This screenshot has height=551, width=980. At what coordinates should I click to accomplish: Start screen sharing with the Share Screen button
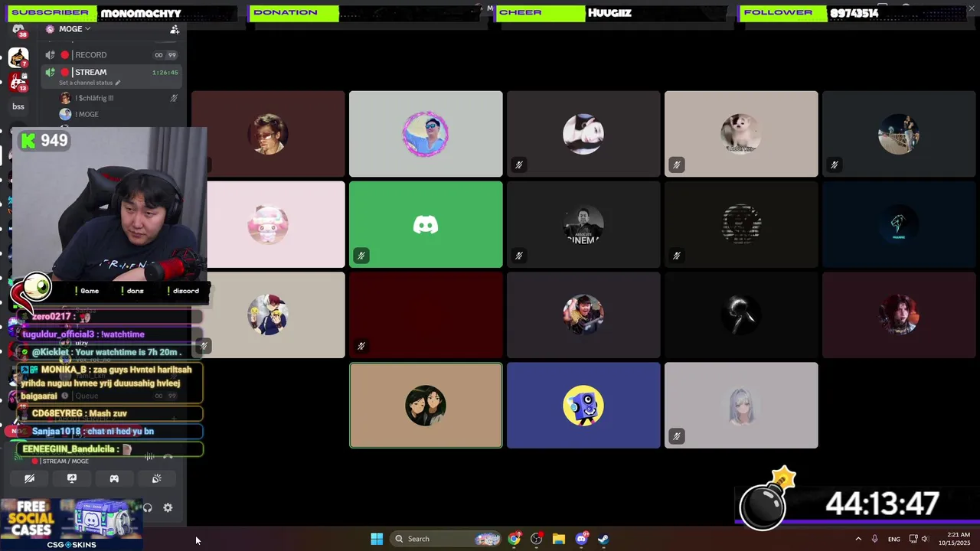72,478
